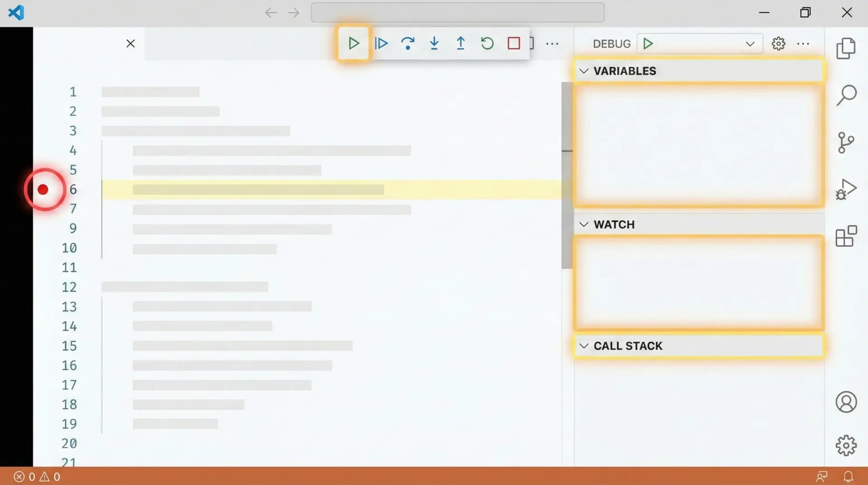Restart the debugging session
The image size is (868, 485).
point(487,43)
